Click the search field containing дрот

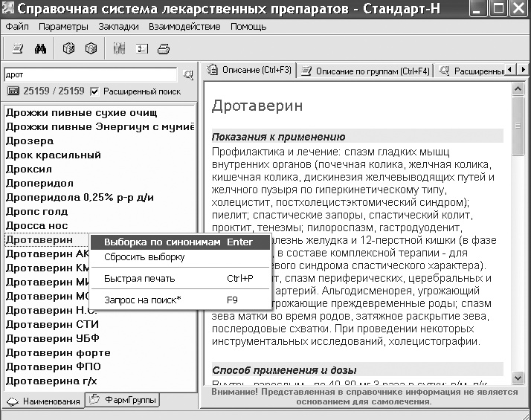89,74
